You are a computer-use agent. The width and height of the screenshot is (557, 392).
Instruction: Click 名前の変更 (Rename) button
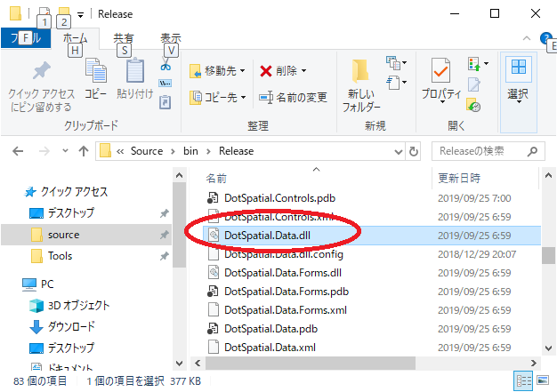coord(293,97)
